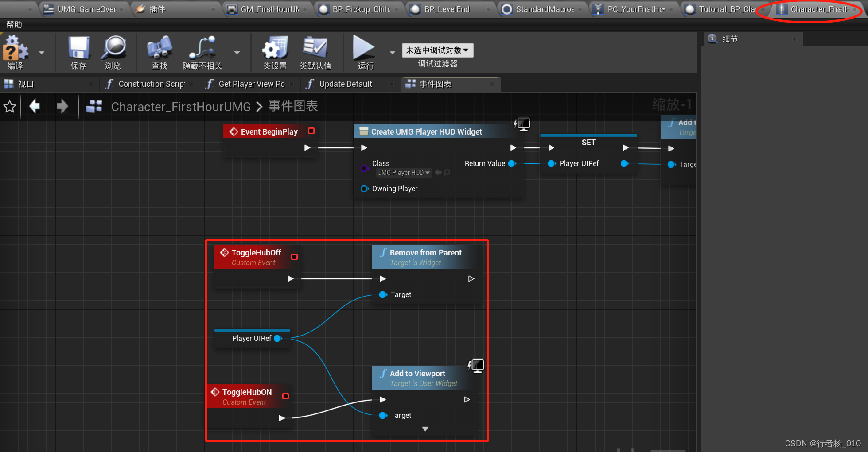The height and width of the screenshot is (452, 868).
Task: Select the Remove from Parent node
Action: click(x=425, y=252)
